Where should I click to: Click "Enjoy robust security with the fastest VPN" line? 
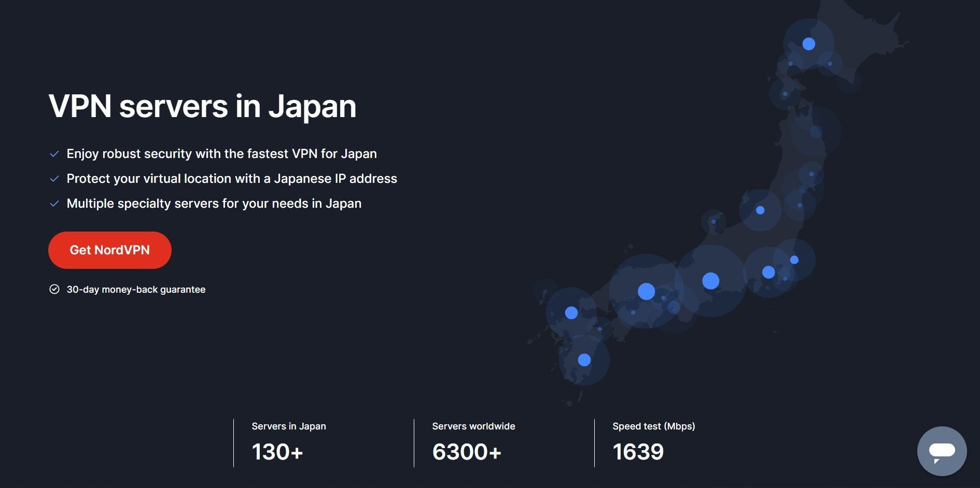click(x=222, y=154)
